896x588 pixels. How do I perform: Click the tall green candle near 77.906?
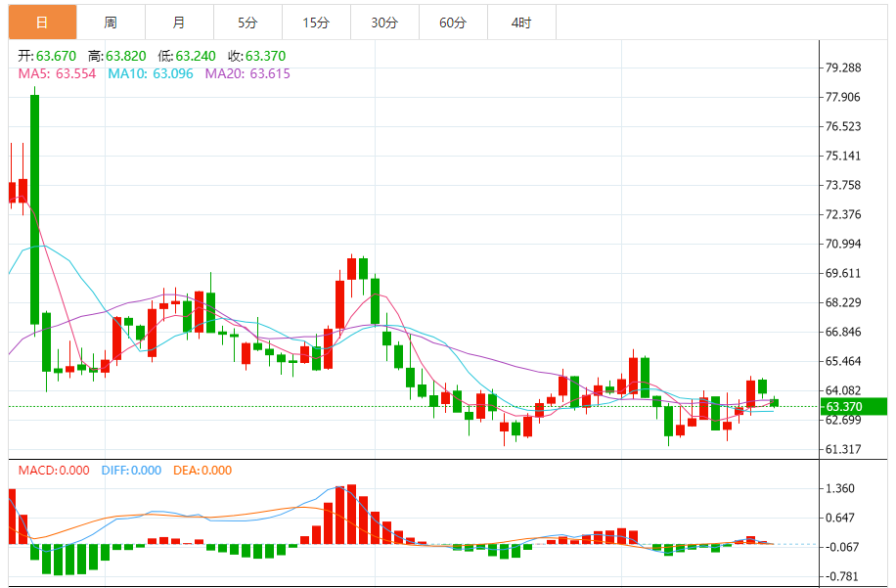pos(35,209)
